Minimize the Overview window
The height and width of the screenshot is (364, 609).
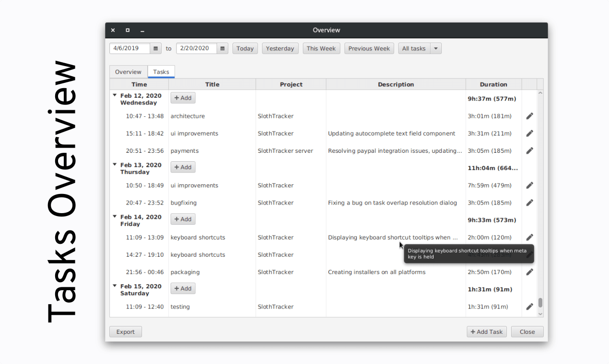142,31
